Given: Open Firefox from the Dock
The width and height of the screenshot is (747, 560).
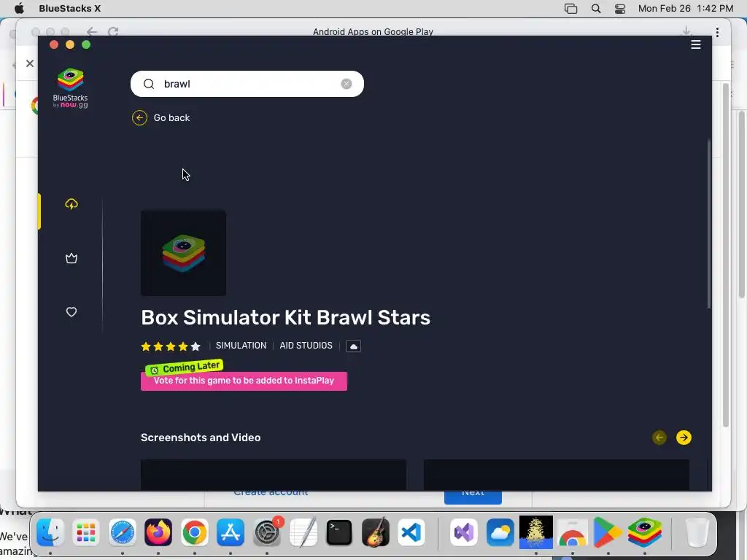Looking at the screenshot, I should pyautogui.click(x=158, y=532).
